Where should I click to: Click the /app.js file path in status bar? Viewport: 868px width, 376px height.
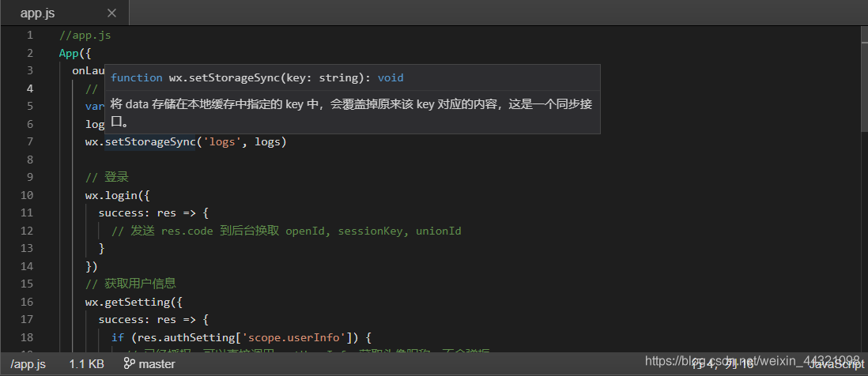point(28,364)
